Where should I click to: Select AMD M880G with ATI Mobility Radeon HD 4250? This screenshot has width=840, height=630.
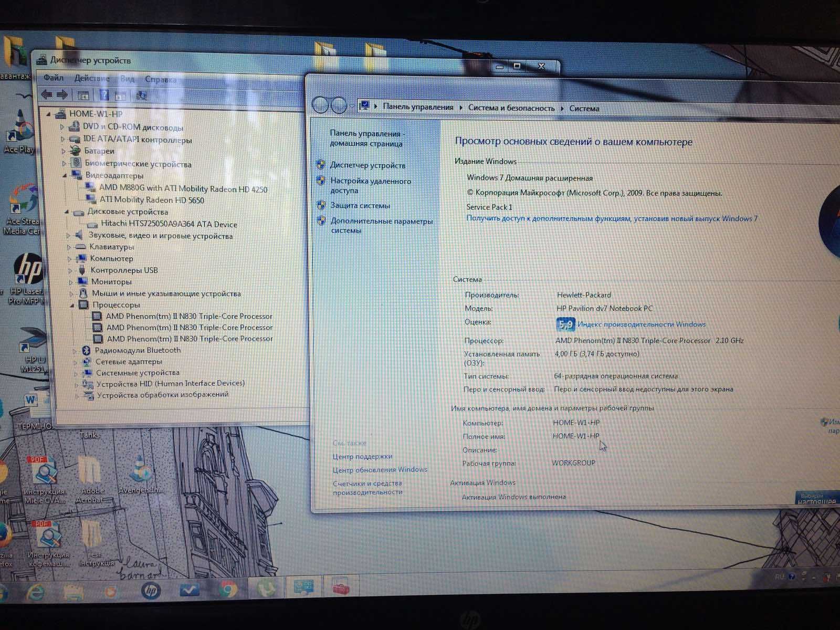point(183,188)
